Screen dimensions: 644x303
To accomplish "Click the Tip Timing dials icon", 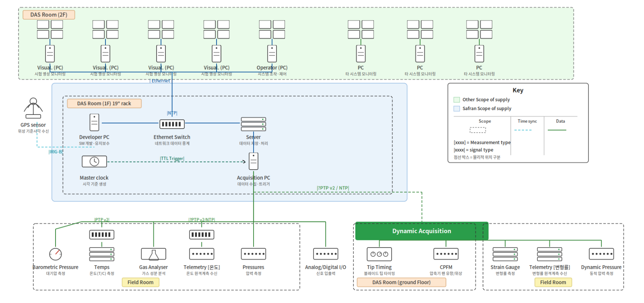I will coord(379,254).
